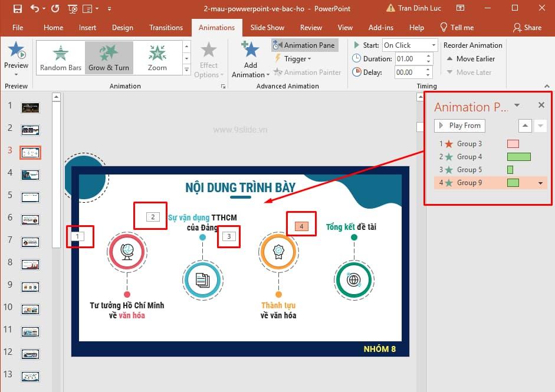Select the Grow & Turn animation effect
The image size is (555, 392).
click(x=109, y=57)
